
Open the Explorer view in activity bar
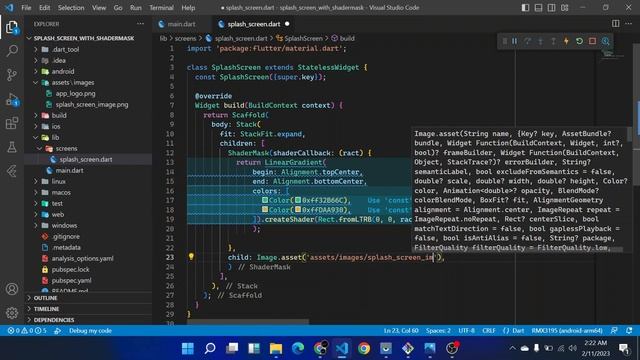(x=12, y=28)
